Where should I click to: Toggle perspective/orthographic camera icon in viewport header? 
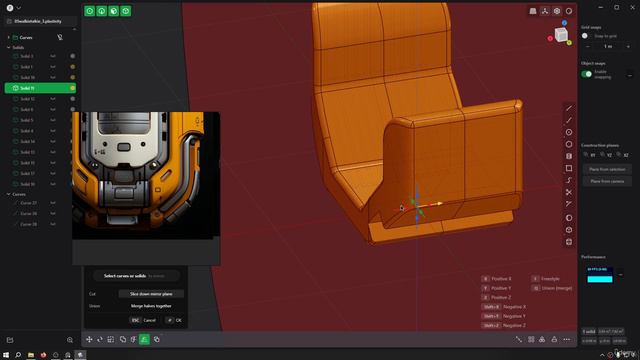pyautogui.click(x=533, y=11)
